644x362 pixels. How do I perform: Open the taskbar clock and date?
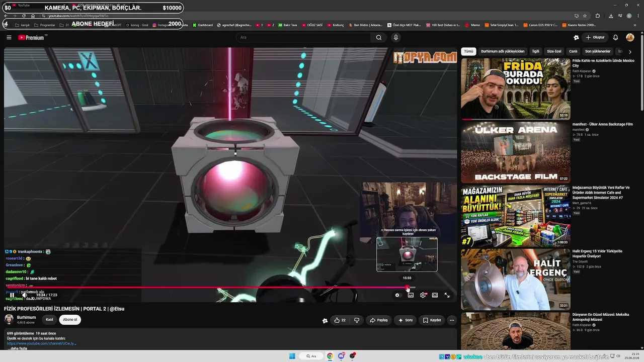[632, 356]
